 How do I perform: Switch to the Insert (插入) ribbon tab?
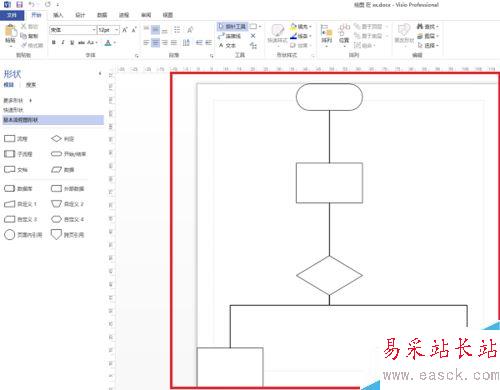[x=58, y=15]
